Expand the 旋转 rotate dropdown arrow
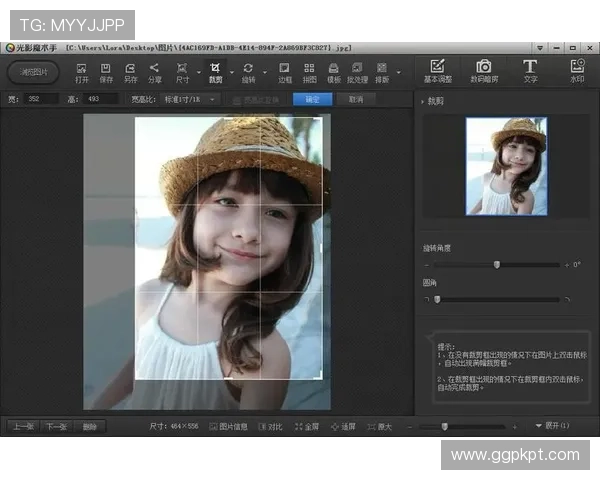This screenshot has height=480, width=600. 265,72
